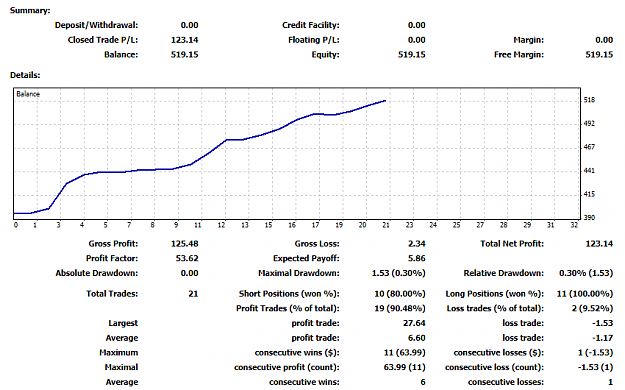Click x-axis tick label 32
The height and width of the screenshot is (390, 625).
click(574, 225)
